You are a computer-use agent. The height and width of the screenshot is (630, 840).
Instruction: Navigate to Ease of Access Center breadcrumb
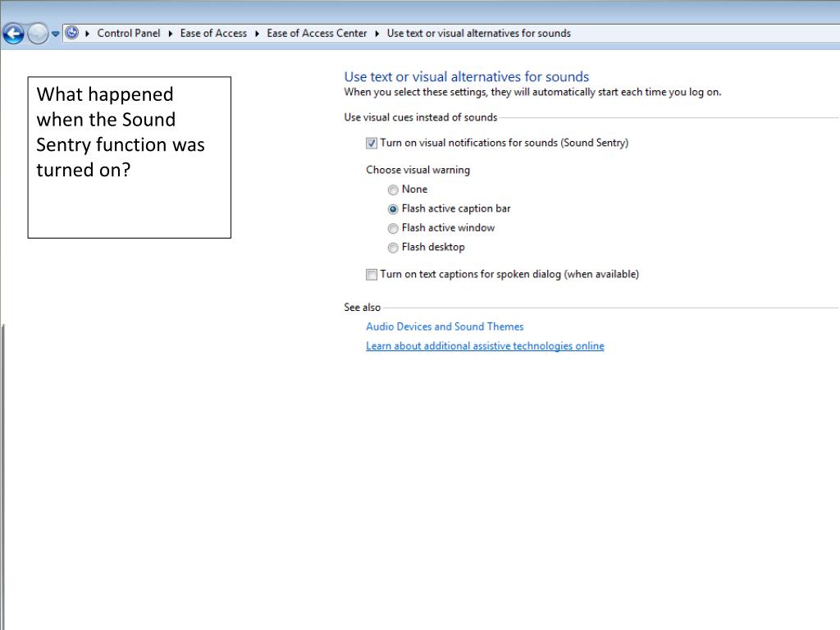(317, 33)
